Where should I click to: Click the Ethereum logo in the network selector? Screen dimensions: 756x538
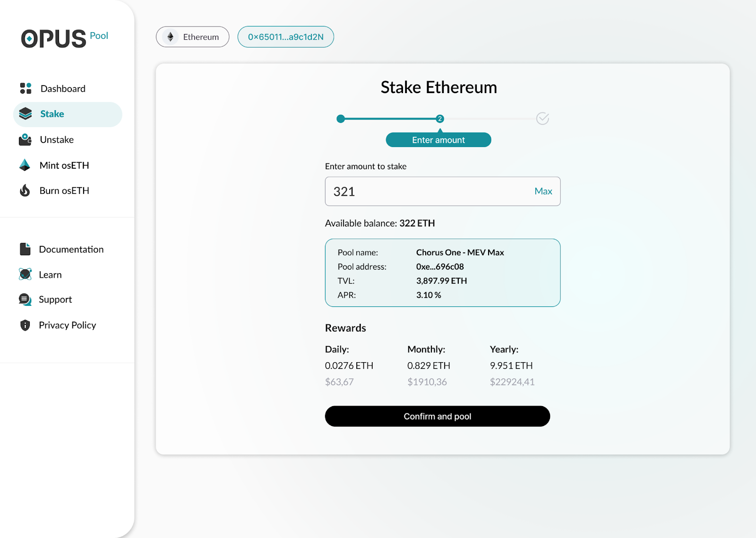click(x=171, y=36)
